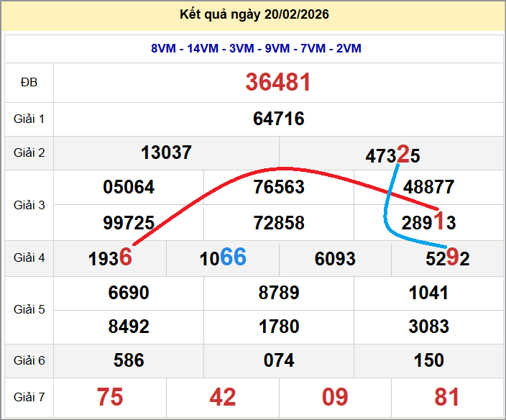The width and height of the screenshot is (506, 420).
Task: Select the Giải 5 number 8789
Action: 278,293
